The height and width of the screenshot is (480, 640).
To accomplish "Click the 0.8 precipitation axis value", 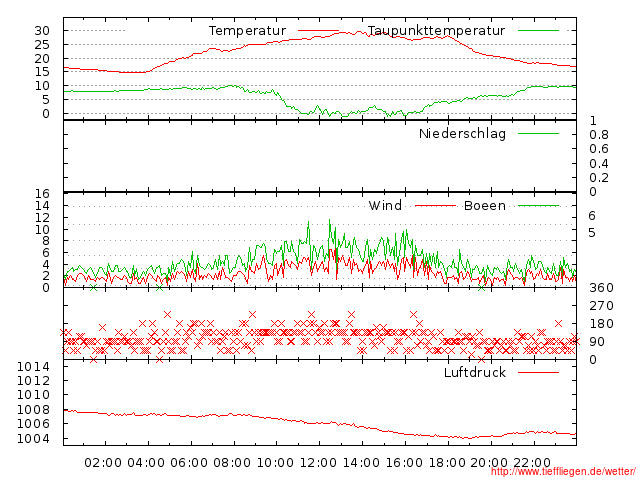I will click(x=599, y=135).
